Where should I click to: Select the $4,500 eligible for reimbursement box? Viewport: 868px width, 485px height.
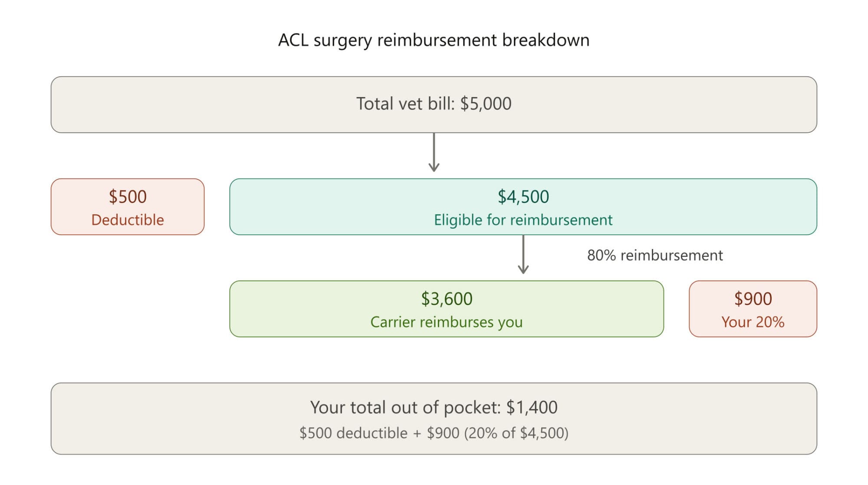pos(523,207)
